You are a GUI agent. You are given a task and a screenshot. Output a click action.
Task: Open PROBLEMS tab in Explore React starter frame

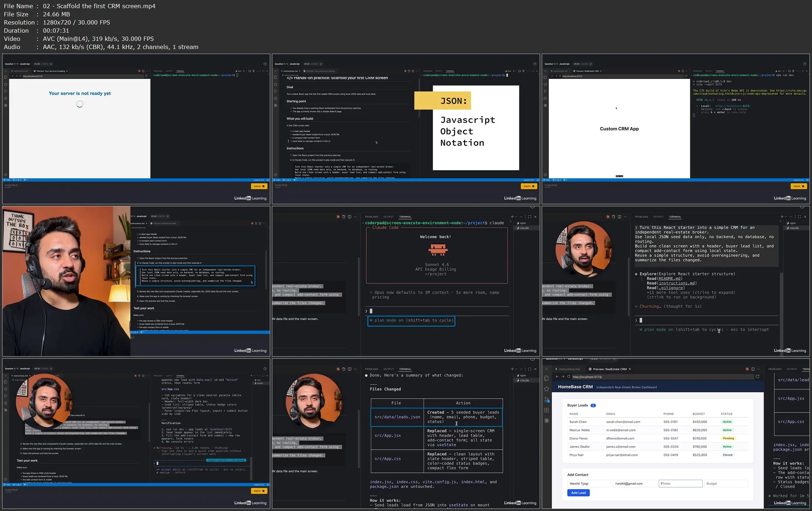coord(641,217)
